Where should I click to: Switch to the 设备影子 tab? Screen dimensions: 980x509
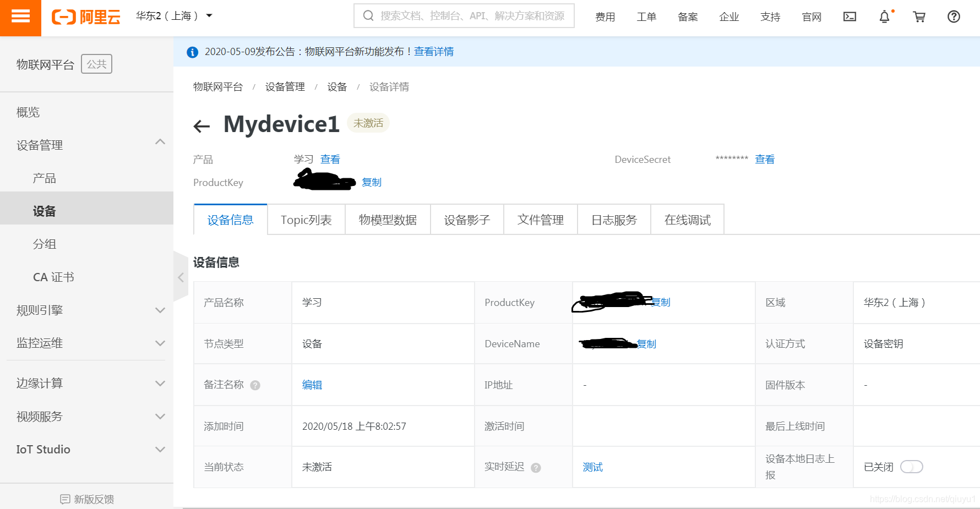click(467, 220)
